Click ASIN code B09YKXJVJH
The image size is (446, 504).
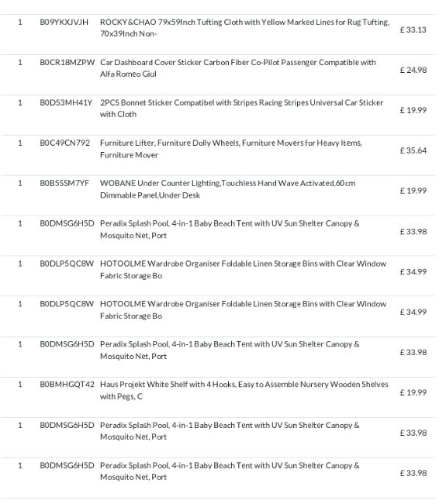click(x=64, y=22)
